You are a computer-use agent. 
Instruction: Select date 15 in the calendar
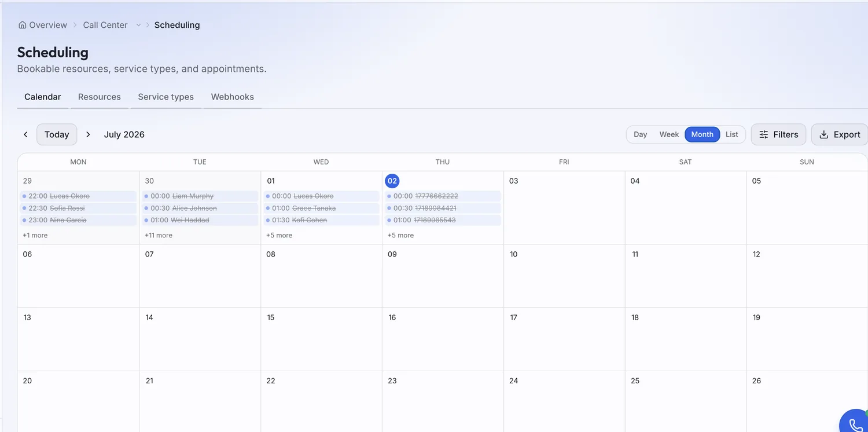click(x=271, y=317)
